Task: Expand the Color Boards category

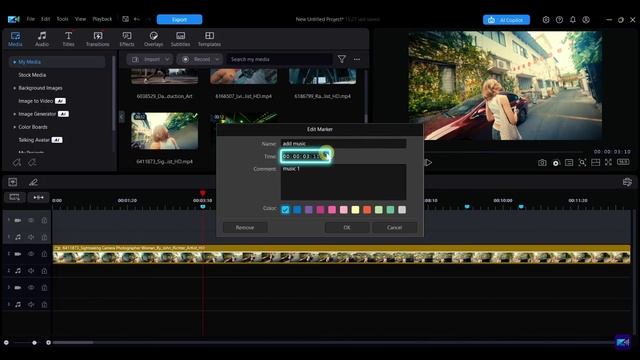Action: 15,127
